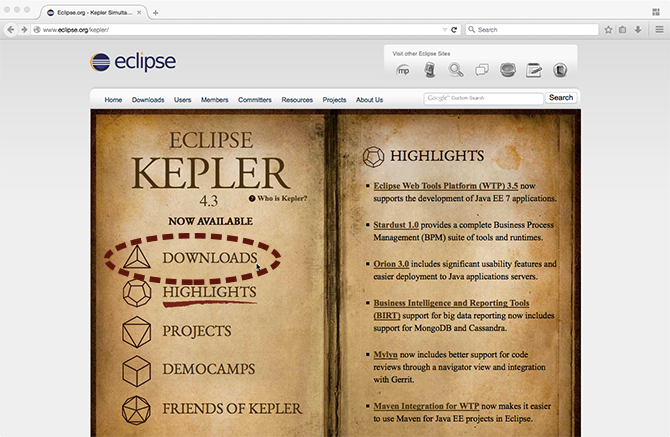The height and width of the screenshot is (437, 670).
Task: Open the Stardust 1.0 link
Action: coord(396,225)
